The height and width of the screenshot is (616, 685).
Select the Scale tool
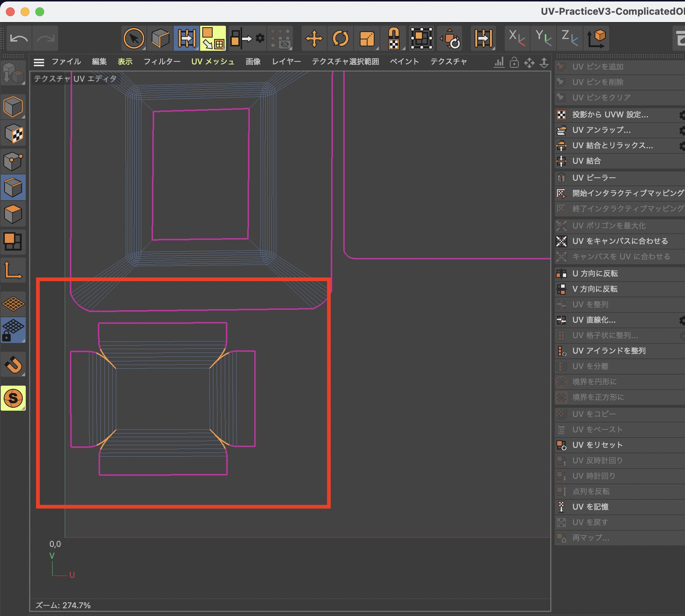pyautogui.click(x=367, y=38)
